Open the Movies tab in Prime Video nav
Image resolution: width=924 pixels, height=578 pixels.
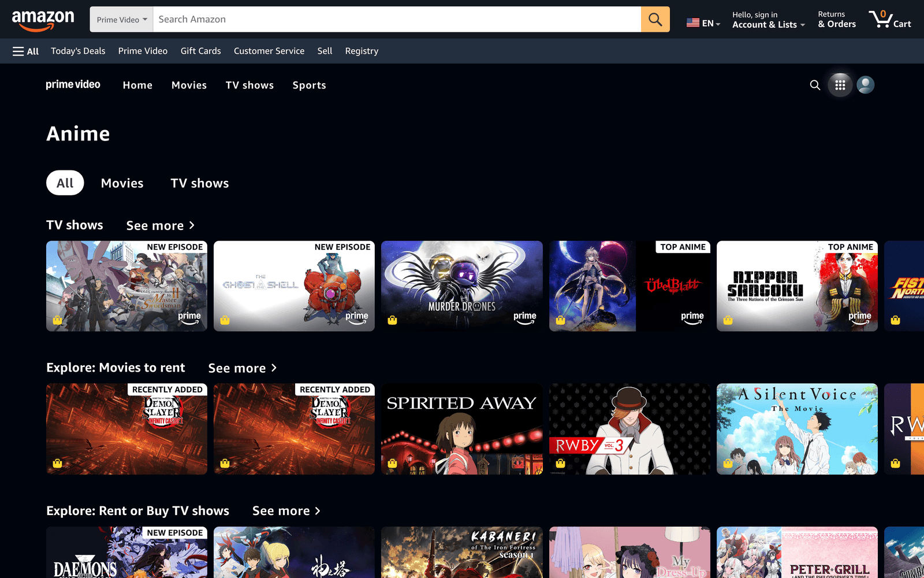(189, 85)
